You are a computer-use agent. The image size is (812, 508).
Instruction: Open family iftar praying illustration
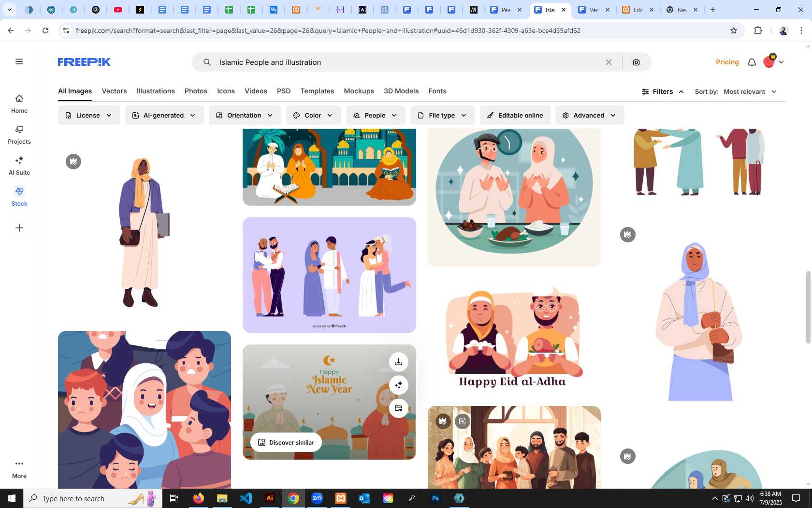514,197
